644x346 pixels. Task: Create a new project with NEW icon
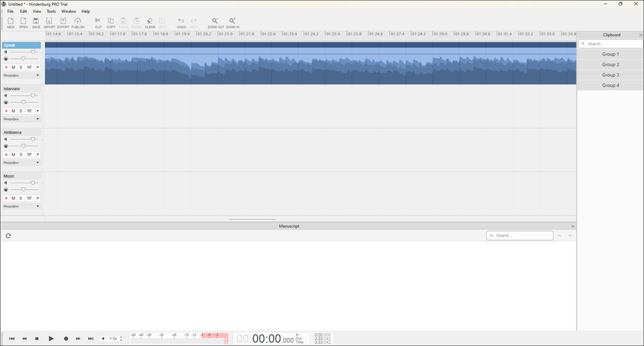point(11,23)
